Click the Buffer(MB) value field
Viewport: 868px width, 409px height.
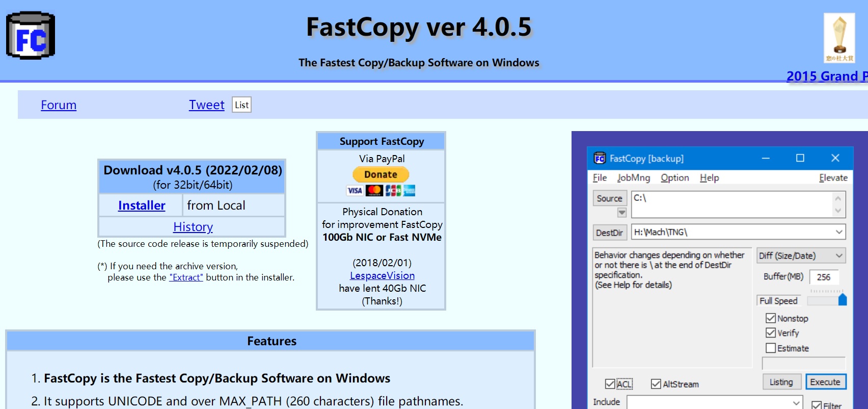[x=824, y=277]
